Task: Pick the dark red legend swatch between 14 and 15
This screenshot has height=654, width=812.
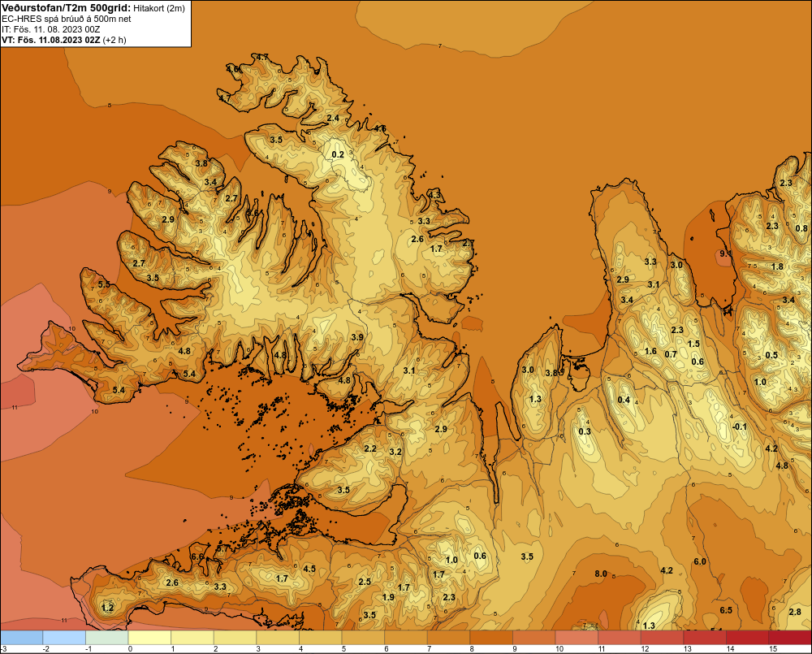Action: point(748,637)
